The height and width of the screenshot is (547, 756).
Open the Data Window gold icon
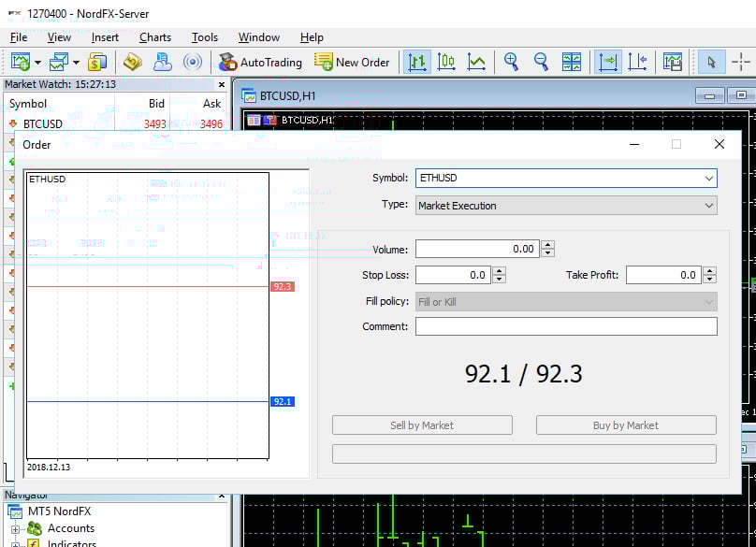coord(133,62)
